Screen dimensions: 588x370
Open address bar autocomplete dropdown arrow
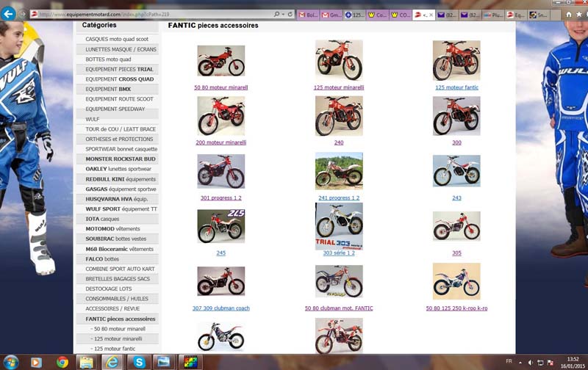pos(283,14)
